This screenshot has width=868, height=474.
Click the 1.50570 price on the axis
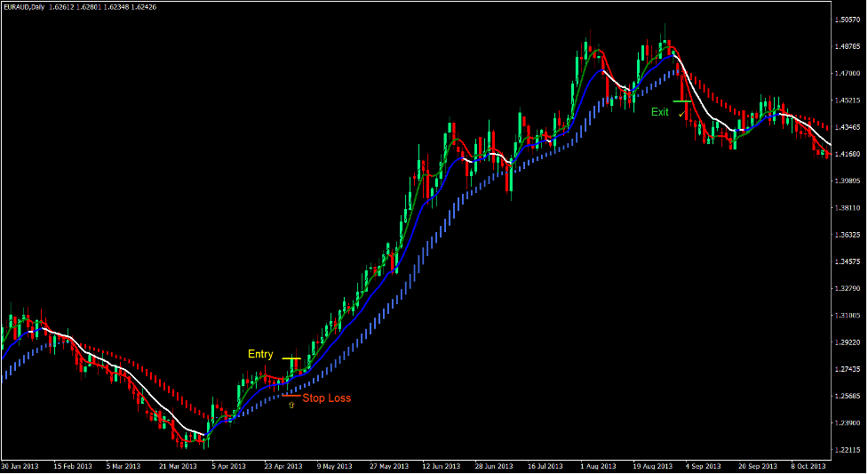tap(848, 20)
